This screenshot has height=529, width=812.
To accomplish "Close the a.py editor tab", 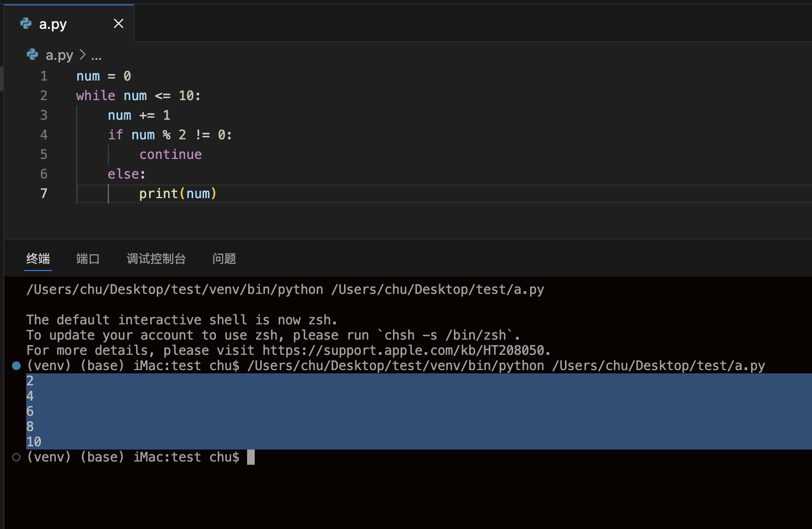I will [x=119, y=23].
